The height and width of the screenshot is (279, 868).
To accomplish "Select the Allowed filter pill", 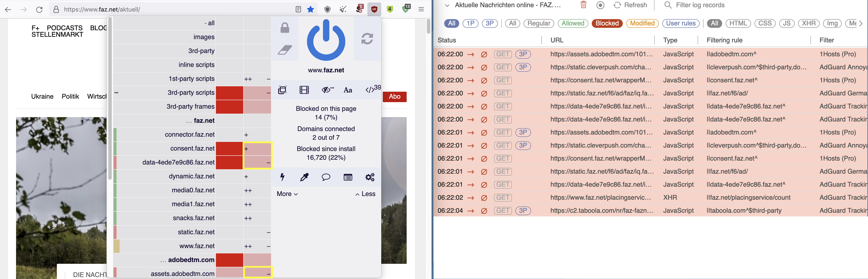I will tap(573, 23).
